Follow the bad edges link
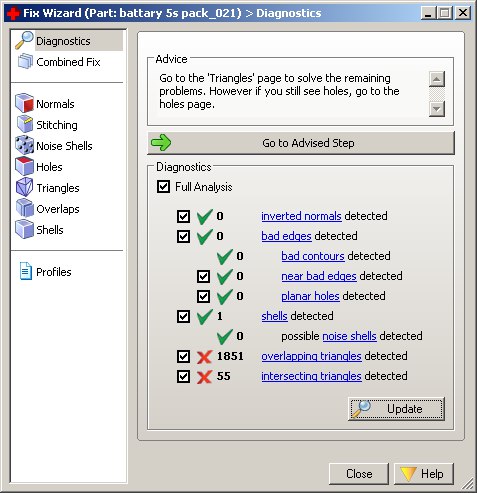Viewport: 477px width, 493px height. click(286, 236)
